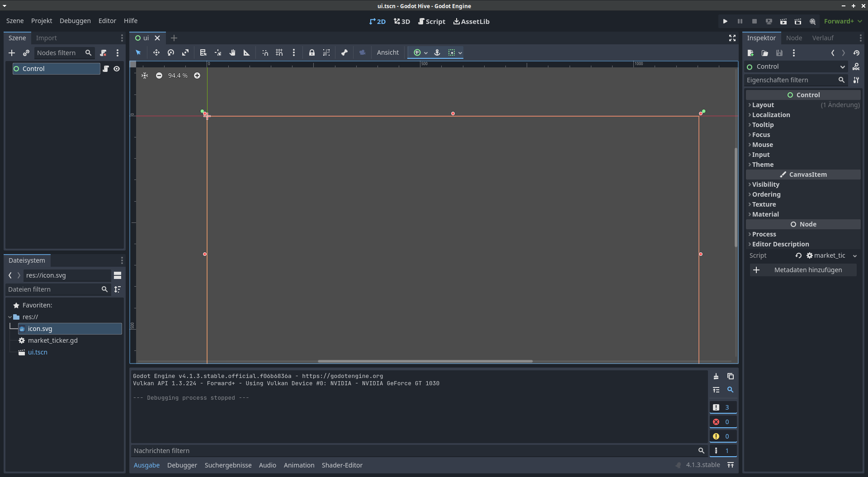Copy the output log contents
The width and height of the screenshot is (868, 477).
(x=731, y=376)
